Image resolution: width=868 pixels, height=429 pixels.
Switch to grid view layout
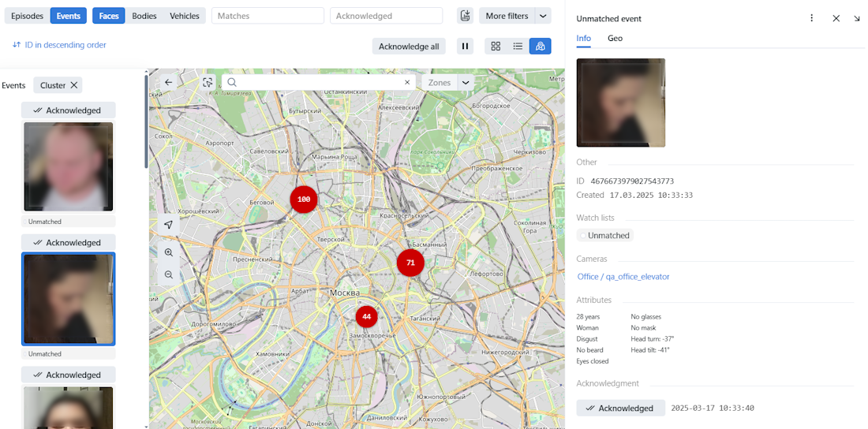(x=496, y=47)
